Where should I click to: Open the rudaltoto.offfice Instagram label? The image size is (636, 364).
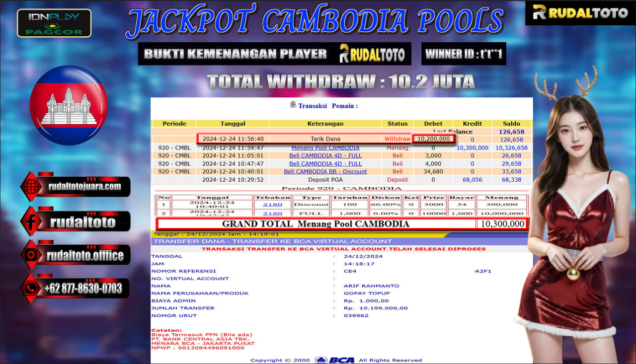coord(85,256)
